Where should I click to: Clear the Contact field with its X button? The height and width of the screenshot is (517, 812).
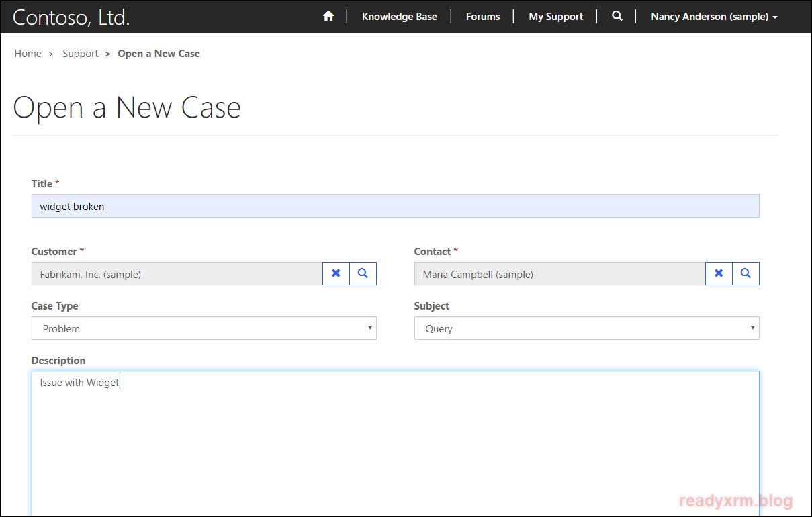pos(719,273)
